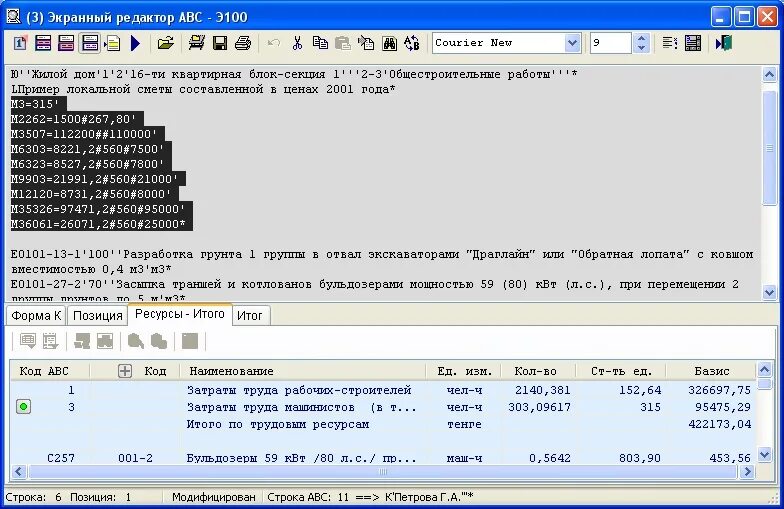The image size is (784, 509).
Task: Run with the blue play triangle
Action: 135,43
